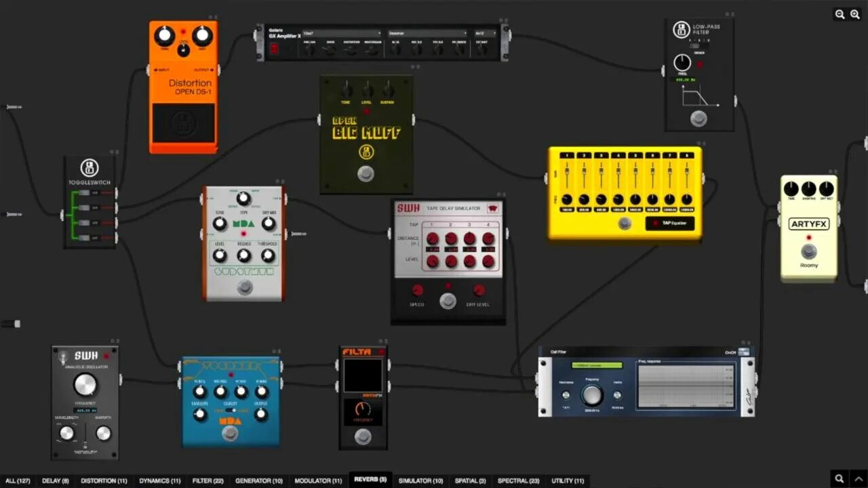Click the Tape Delay Dry Level knob

[x=479, y=290]
